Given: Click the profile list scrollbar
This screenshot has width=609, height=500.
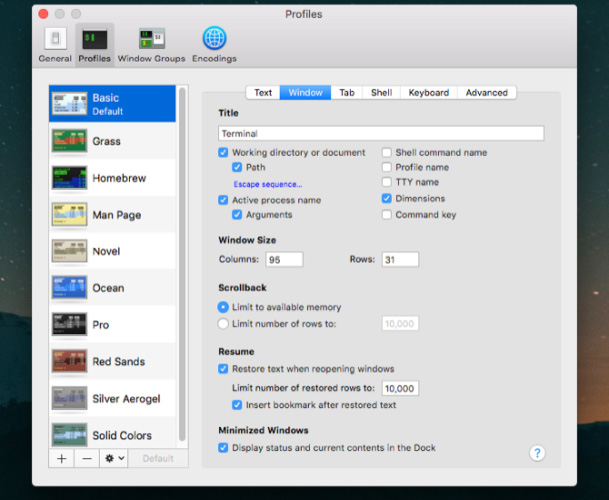Looking at the screenshot, I should pyautogui.click(x=181, y=265).
